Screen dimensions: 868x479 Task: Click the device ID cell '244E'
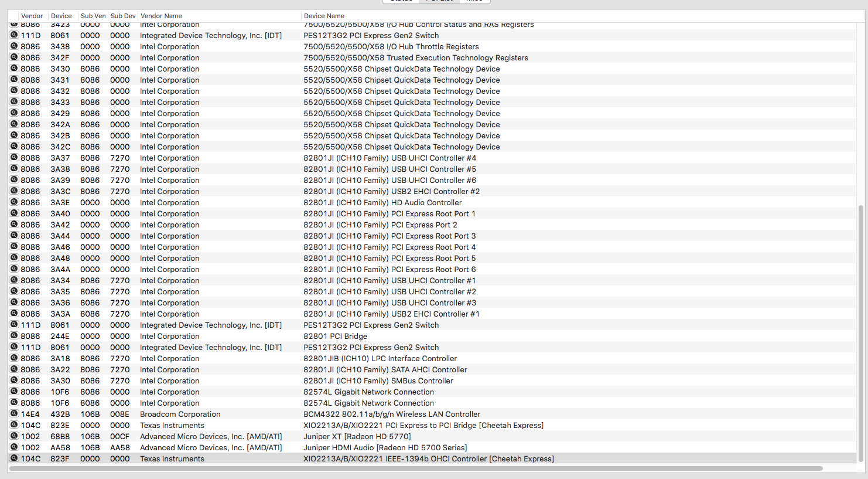coord(60,336)
